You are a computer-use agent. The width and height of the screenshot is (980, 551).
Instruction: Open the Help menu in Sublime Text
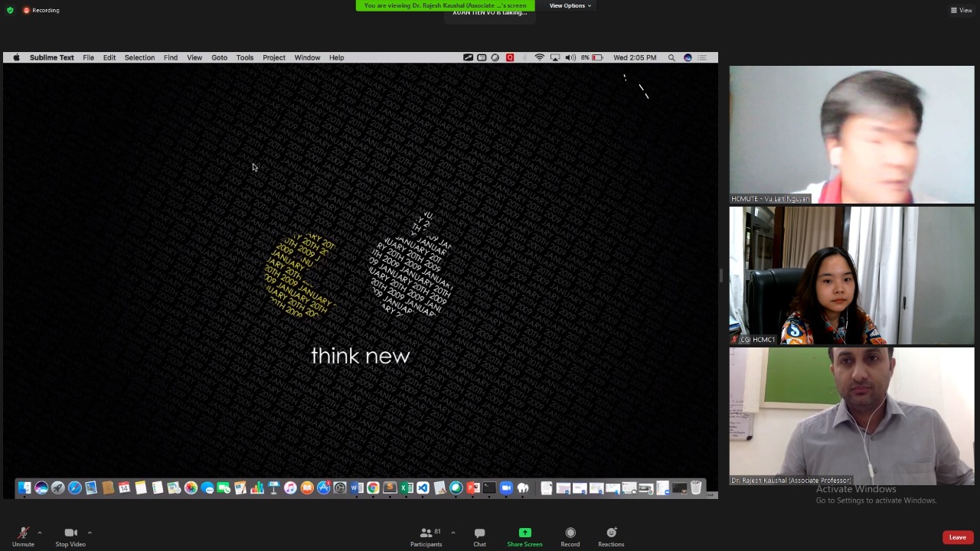coord(336,57)
